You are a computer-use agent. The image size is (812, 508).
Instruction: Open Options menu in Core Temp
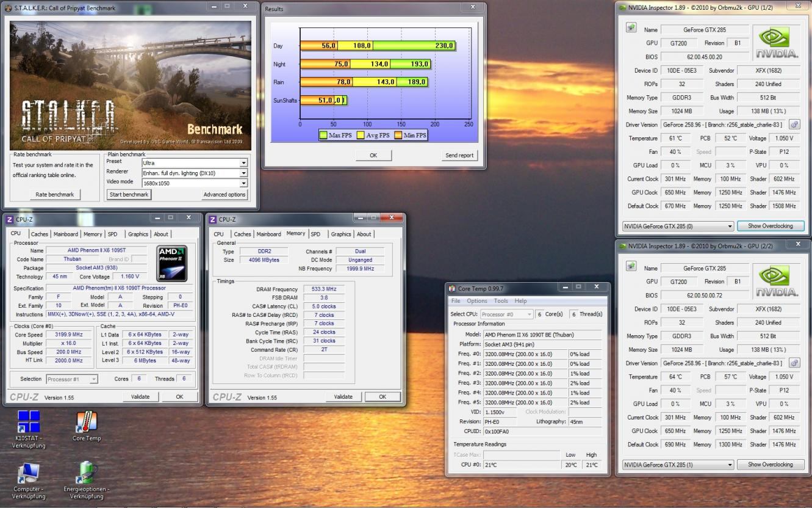click(x=477, y=301)
